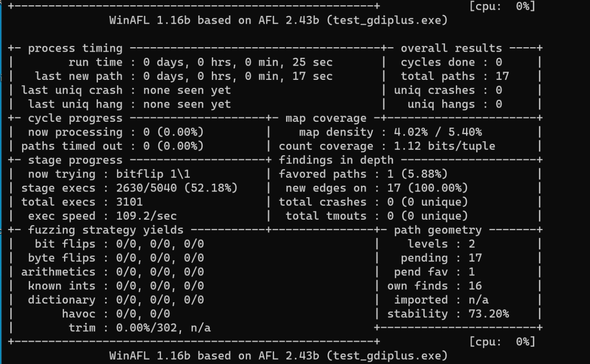The image size is (590, 364).
Task: Click the WinAFL 1.16b title line
Action: click(x=278, y=20)
